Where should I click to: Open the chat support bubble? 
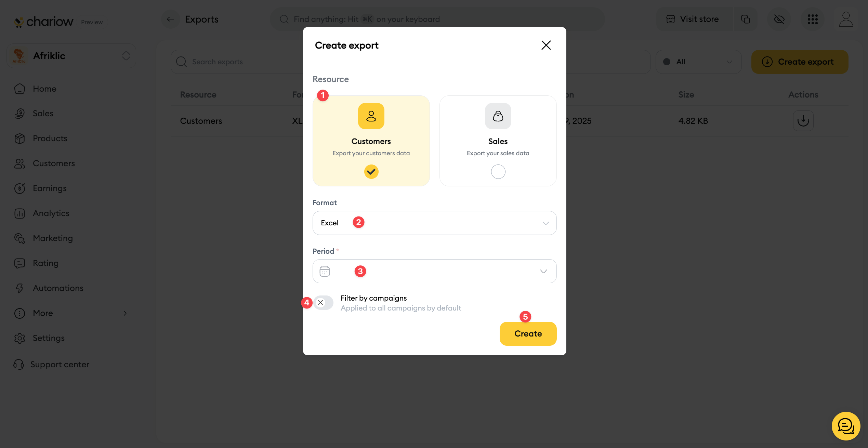coord(846,426)
